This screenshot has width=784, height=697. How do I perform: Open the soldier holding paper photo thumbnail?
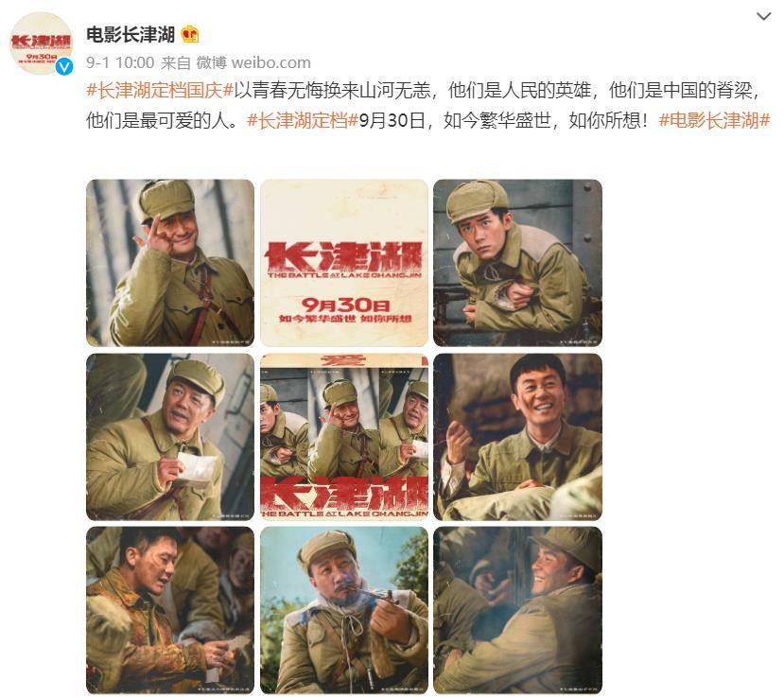170,437
